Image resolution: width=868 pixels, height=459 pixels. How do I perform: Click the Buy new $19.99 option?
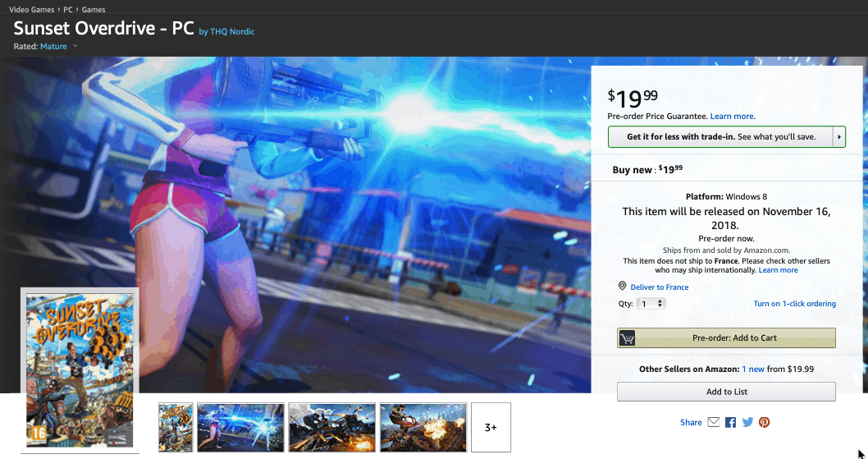647,170
